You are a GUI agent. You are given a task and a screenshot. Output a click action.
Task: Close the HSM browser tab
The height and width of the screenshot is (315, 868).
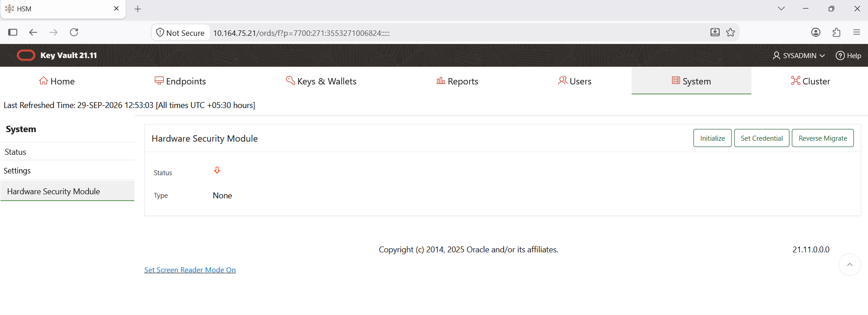[x=116, y=9]
